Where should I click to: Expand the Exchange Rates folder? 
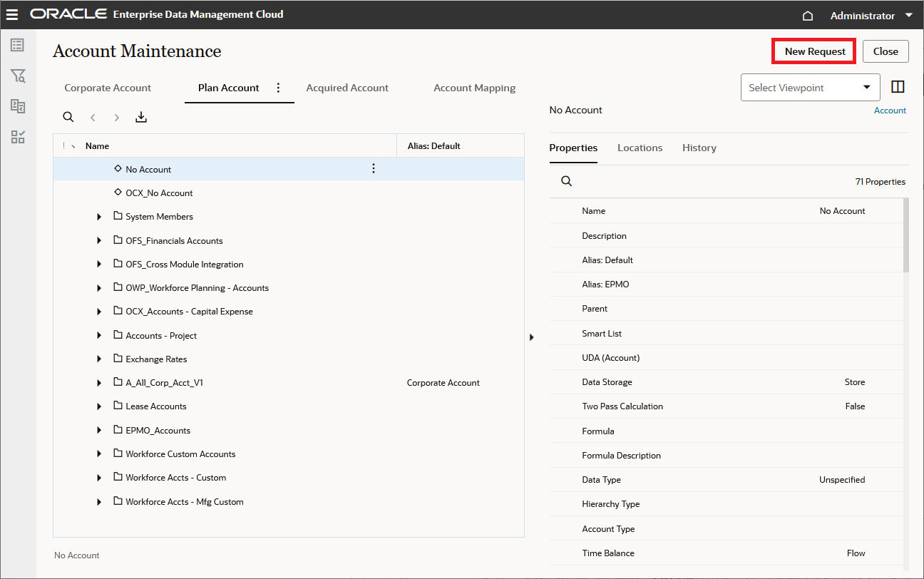(x=99, y=359)
